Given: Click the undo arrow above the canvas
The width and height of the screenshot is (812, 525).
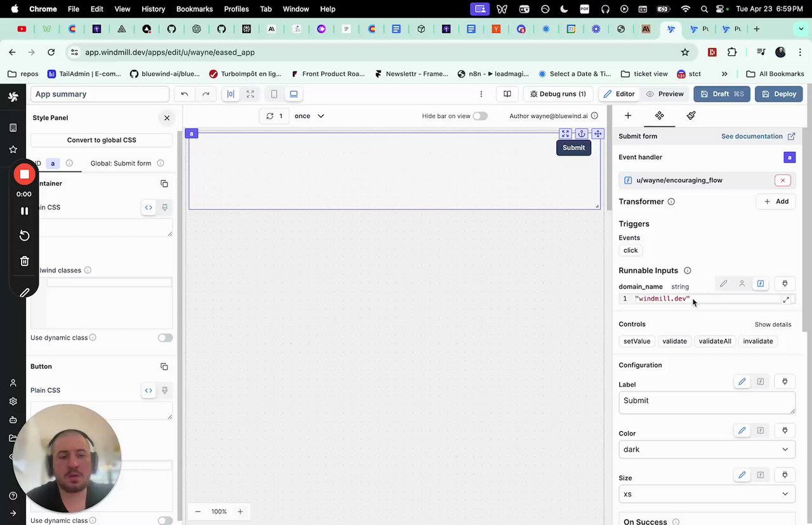Looking at the screenshot, I should coord(184,93).
